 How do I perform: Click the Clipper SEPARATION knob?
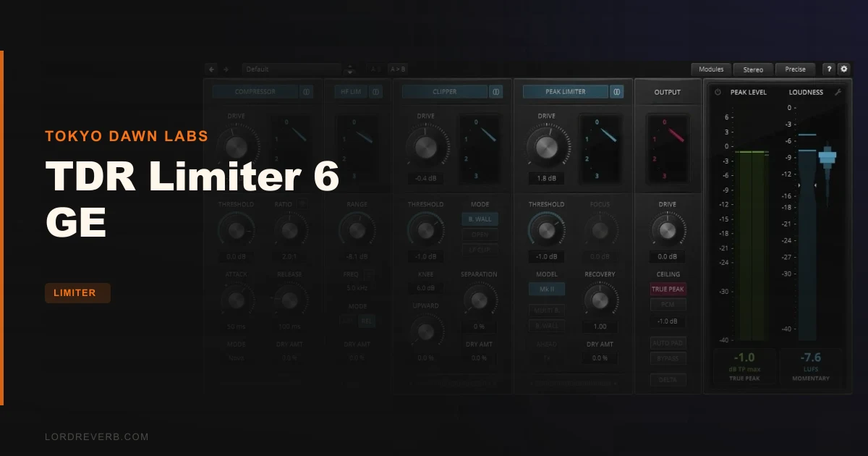[479, 299]
